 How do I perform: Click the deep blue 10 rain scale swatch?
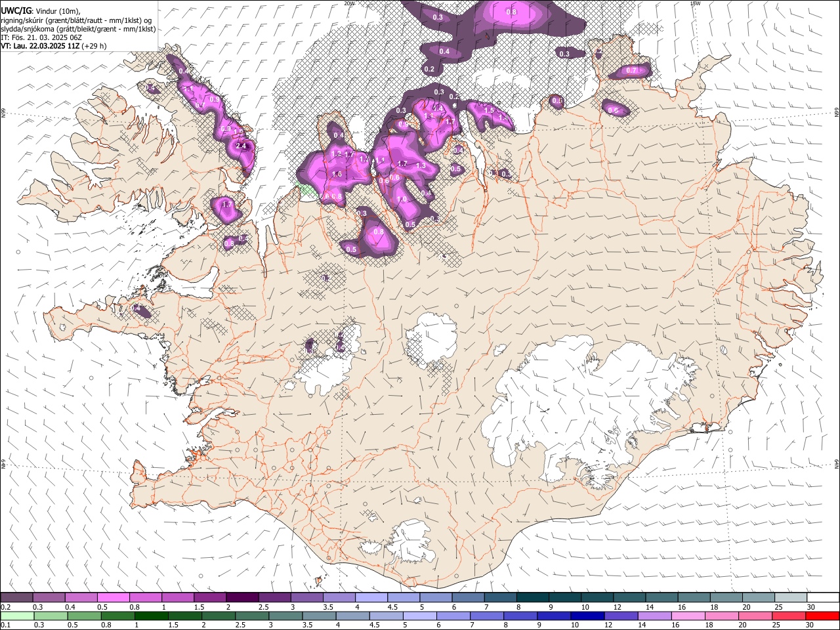click(x=587, y=616)
